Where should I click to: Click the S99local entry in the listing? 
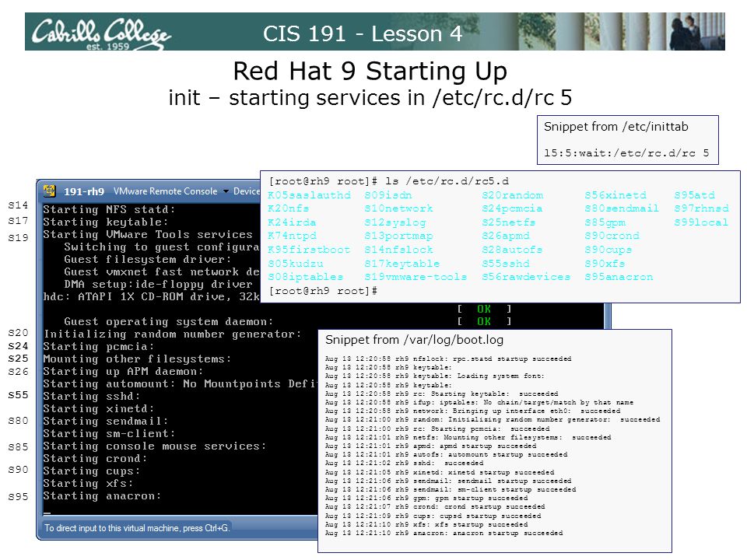(x=701, y=222)
